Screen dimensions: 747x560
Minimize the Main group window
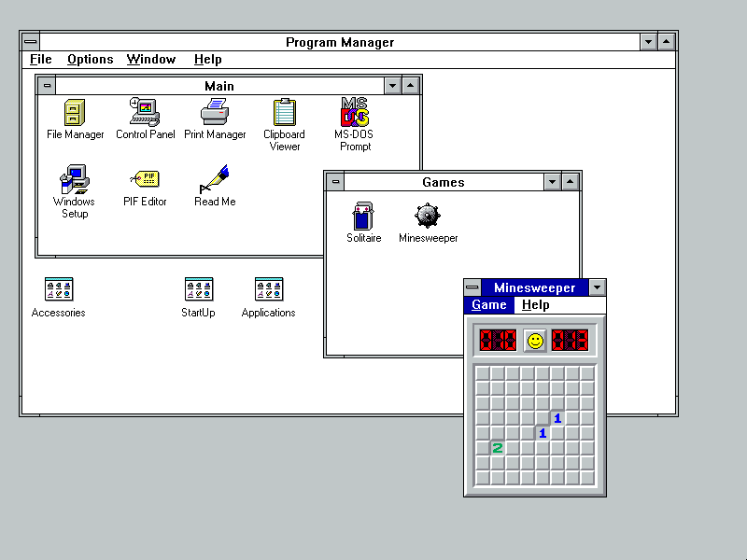pyautogui.click(x=392, y=86)
